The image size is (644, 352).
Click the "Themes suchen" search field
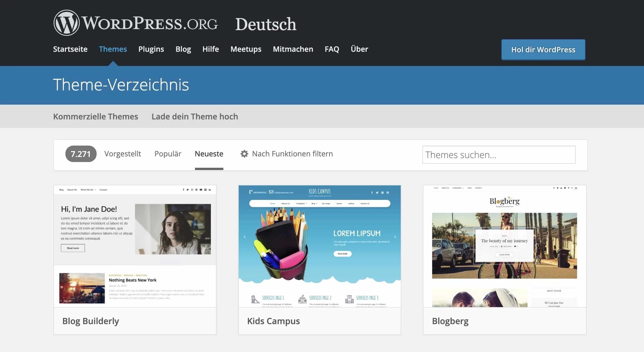tap(499, 154)
